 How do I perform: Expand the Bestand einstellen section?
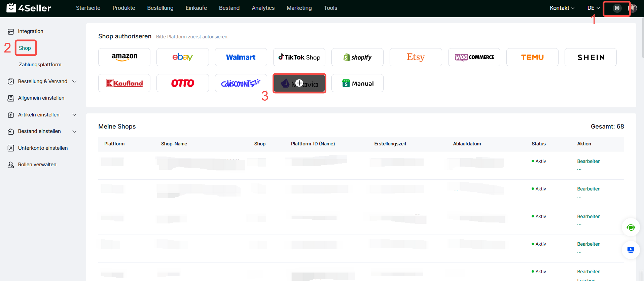pyautogui.click(x=42, y=131)
